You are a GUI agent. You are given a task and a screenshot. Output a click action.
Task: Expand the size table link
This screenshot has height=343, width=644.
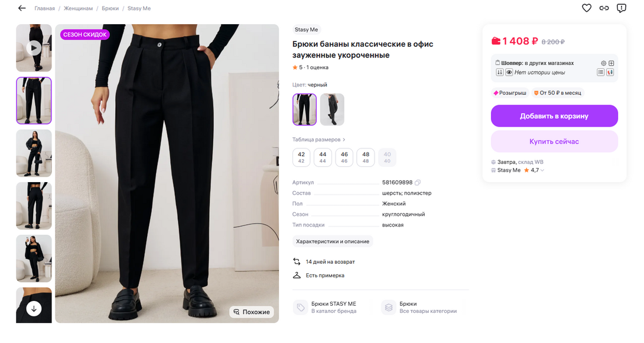(x=319, y=140)
